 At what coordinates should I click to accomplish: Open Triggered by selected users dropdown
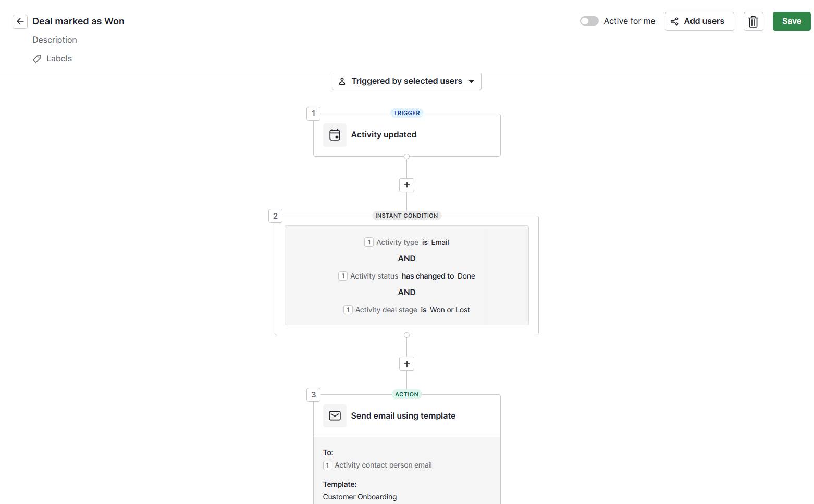(406, 81)
